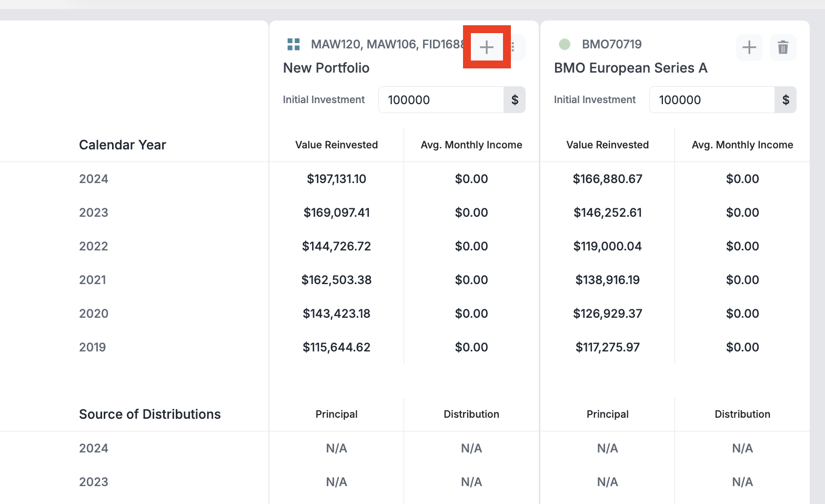Viewport: 825px width, 504px height.
Task: Click the dollar sign on BMO investment field
Action: click(x=786, y=100)
